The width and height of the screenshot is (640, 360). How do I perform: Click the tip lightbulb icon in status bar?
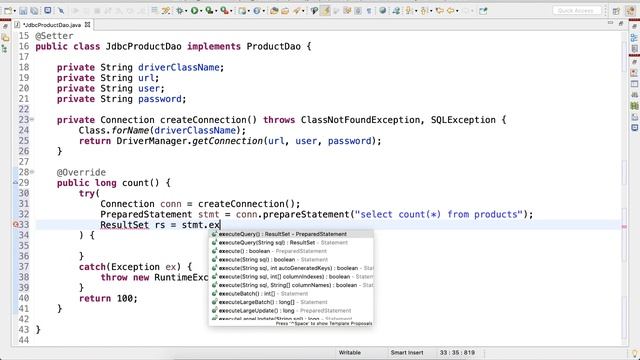(x=634, y=354)
